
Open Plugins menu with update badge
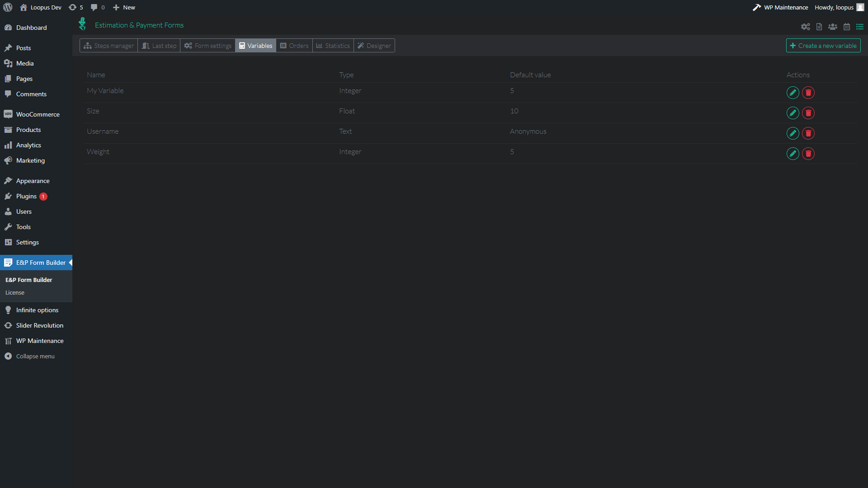26,196
